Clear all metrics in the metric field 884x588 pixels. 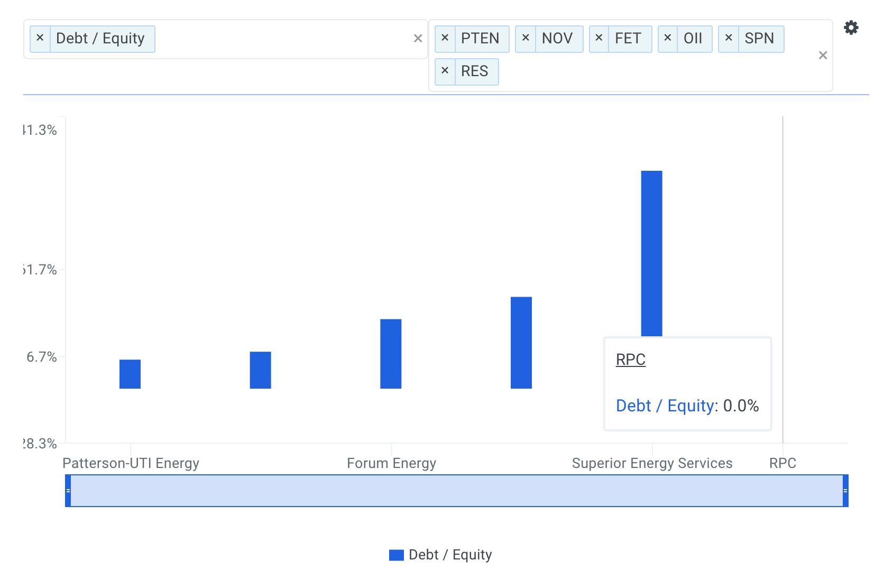point(418,39)
